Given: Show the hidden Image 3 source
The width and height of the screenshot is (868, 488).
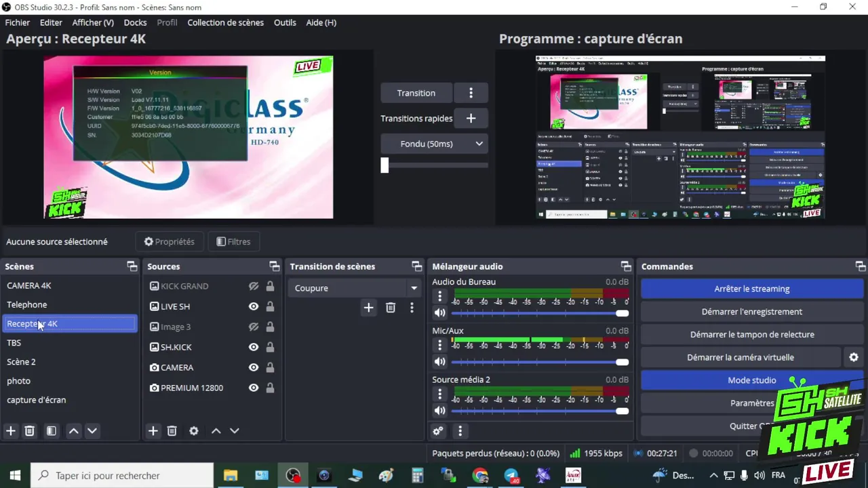Looking at the screenshot, I should click(254, 327).
